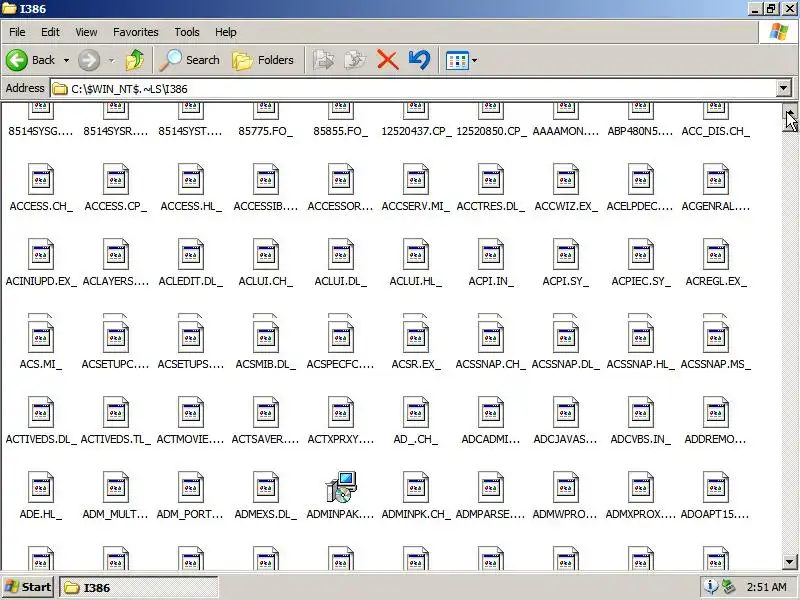This screenshot has height=600, width=800.
Task: Toggle the Folders pane
Action: (x=263, y=60)
